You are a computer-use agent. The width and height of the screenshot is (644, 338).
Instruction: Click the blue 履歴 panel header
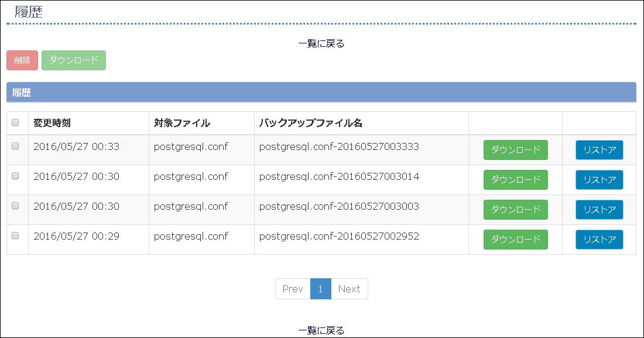(x=321, y=93)
